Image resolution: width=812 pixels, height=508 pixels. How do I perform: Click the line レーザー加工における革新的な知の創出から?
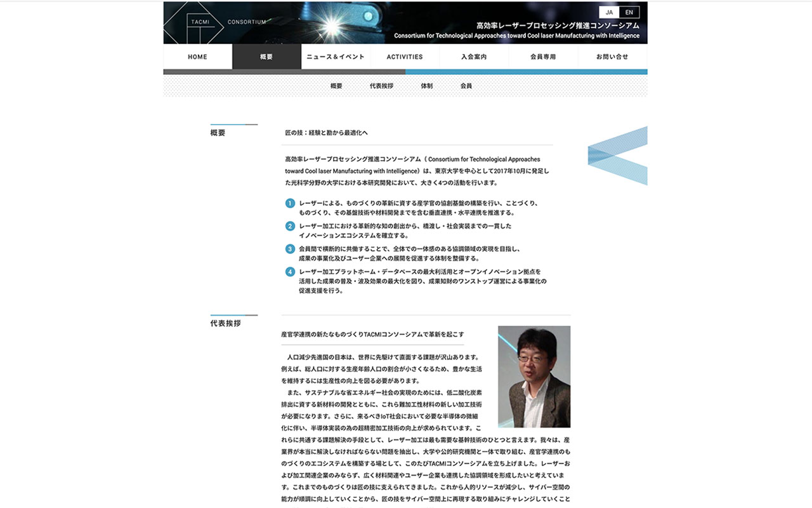[x=405, y=226]
